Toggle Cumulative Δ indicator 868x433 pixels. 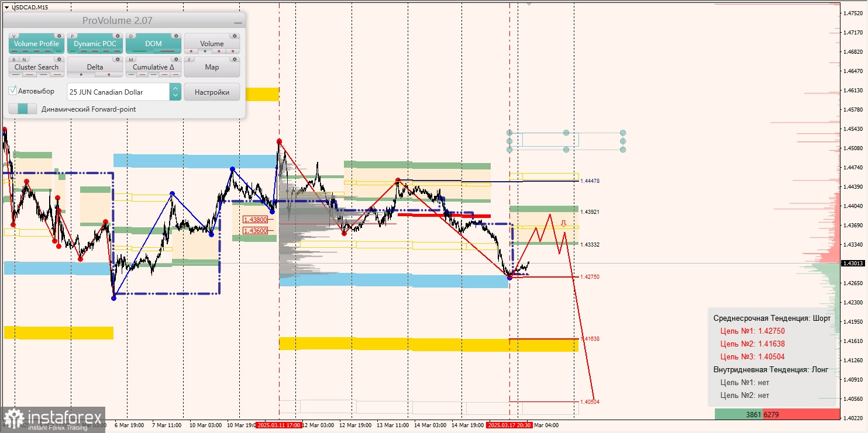[153, 67]
